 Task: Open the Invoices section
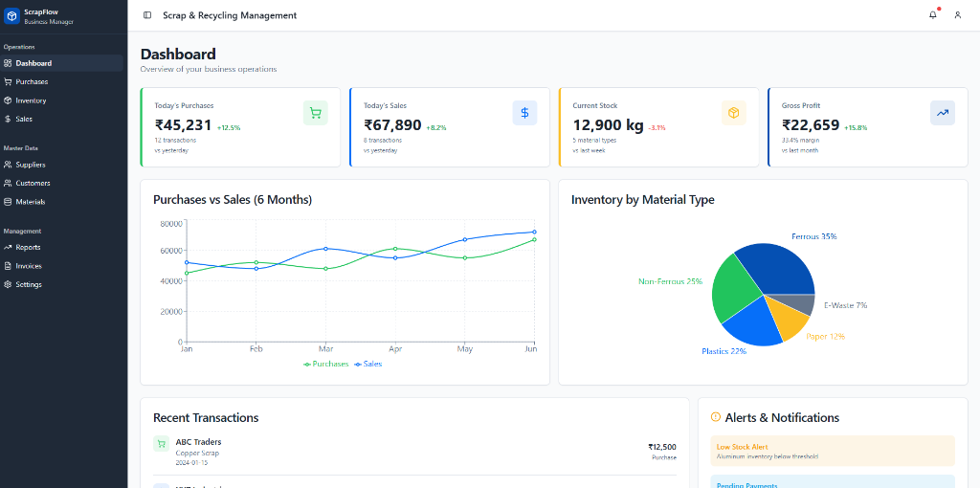coord(62,266)
